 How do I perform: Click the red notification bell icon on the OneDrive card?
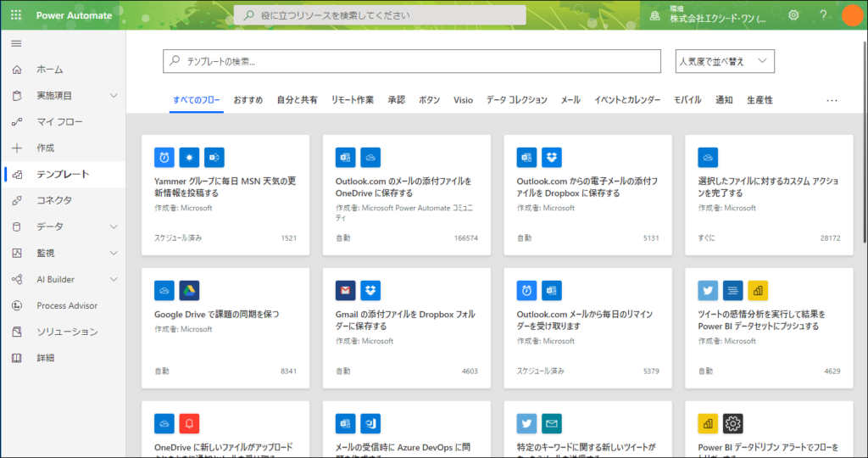[189, 424]
